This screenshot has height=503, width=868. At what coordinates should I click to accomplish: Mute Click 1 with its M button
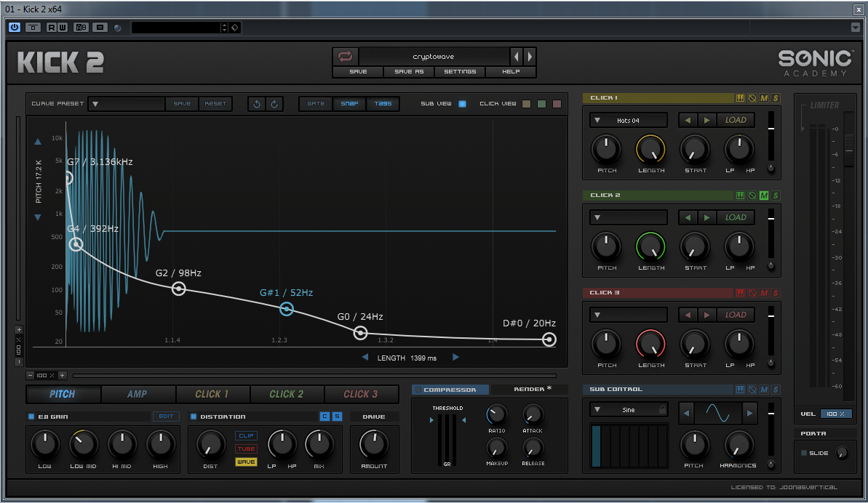click(764, 98)
